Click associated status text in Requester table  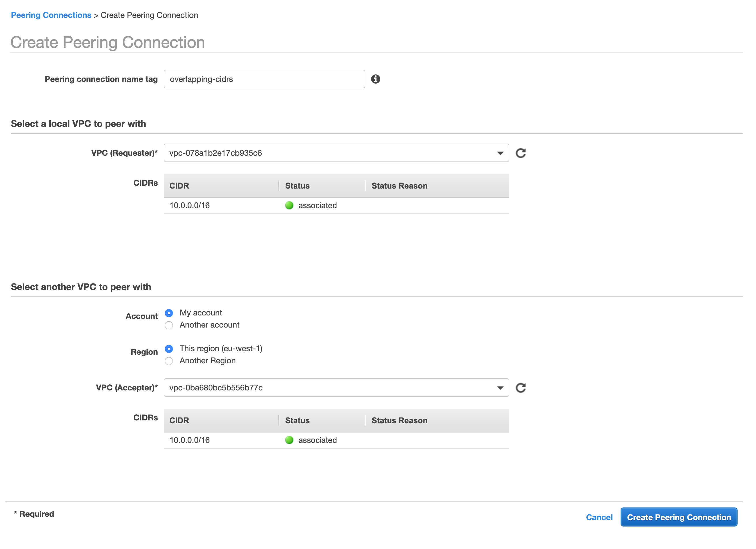(317, 206)
